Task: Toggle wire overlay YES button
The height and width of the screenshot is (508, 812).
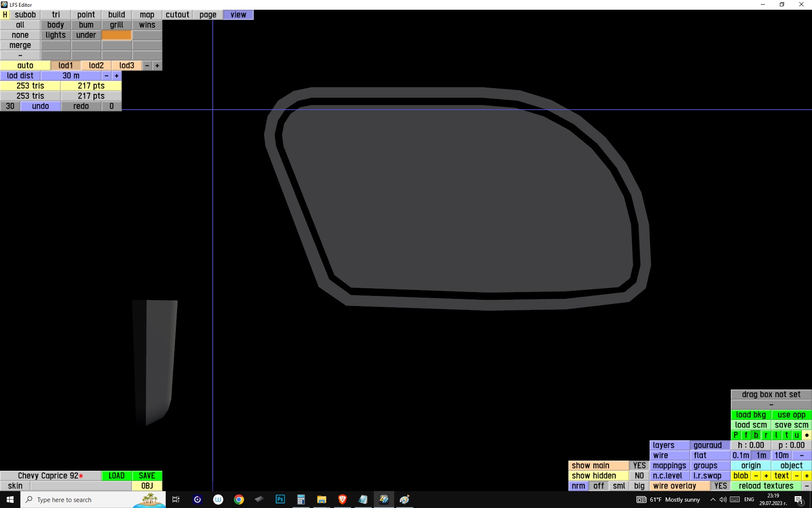Action: click(x=720, y=486)
